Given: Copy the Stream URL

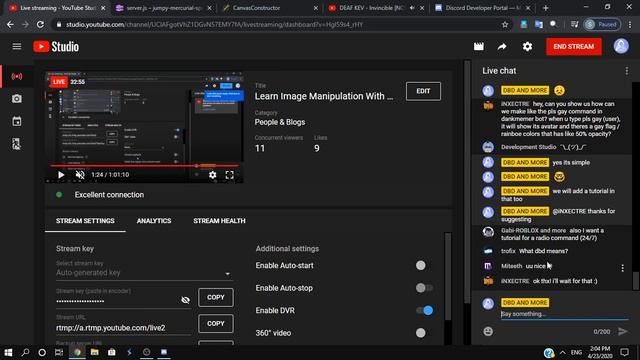Looking at the screenshot, I should tap(216, 323).
